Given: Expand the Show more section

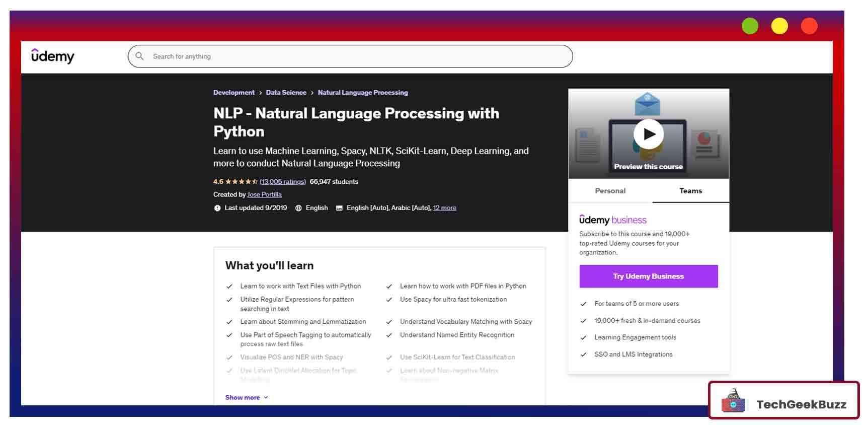Looking at the screenshot, I should pos(247,397).
